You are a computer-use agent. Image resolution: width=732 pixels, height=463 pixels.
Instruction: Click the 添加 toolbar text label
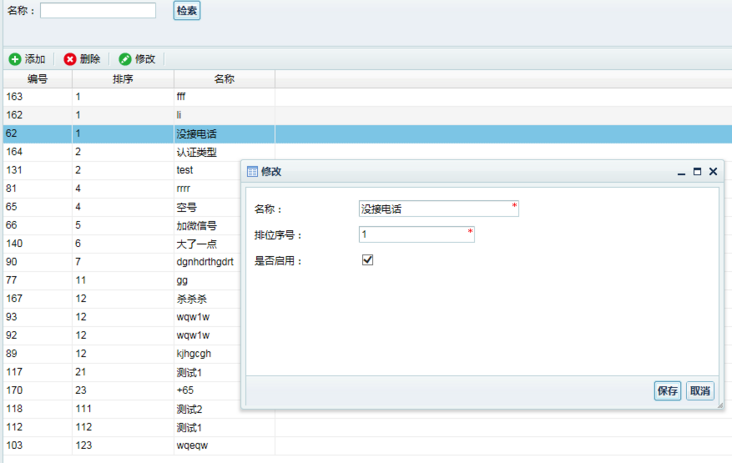tap(35, 59)
